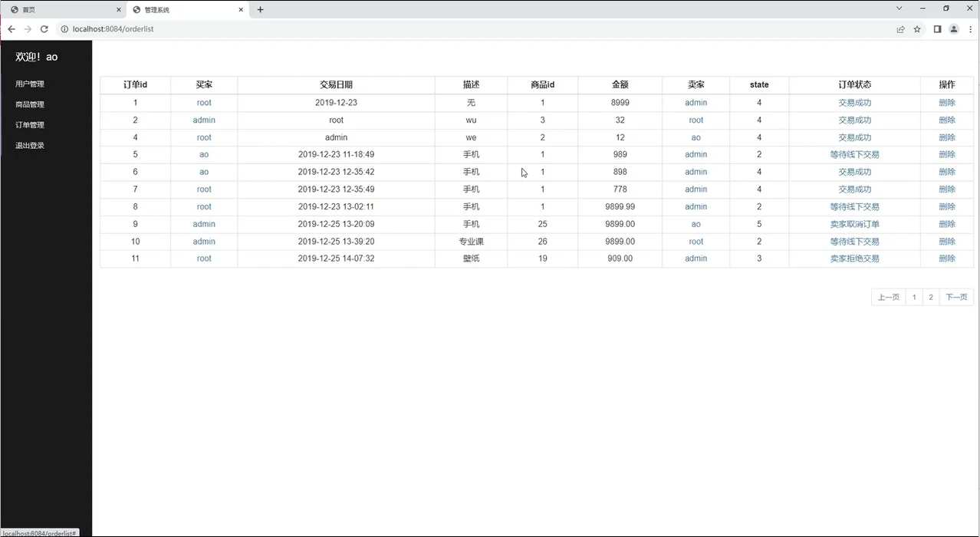Click the 订单id column header
Screen dimensions: 980x537
136,85
